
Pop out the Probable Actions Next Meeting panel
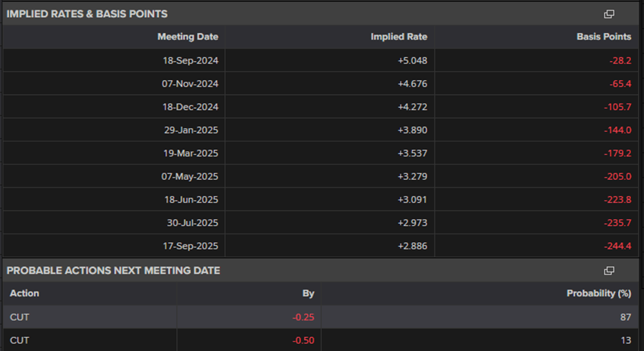pos(609,270)
